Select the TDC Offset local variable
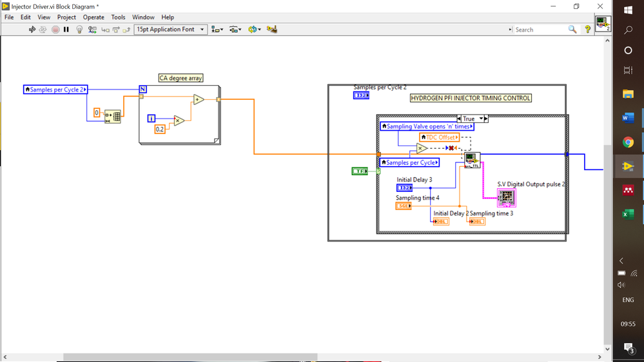This screenshot has height=362, width=644. (x=440, y=137)
